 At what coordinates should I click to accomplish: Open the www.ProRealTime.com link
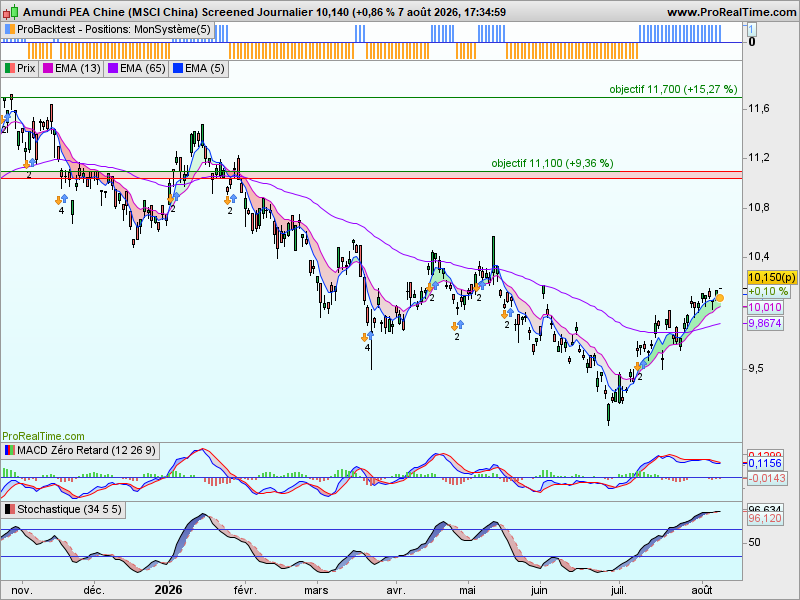pos(732,12)
